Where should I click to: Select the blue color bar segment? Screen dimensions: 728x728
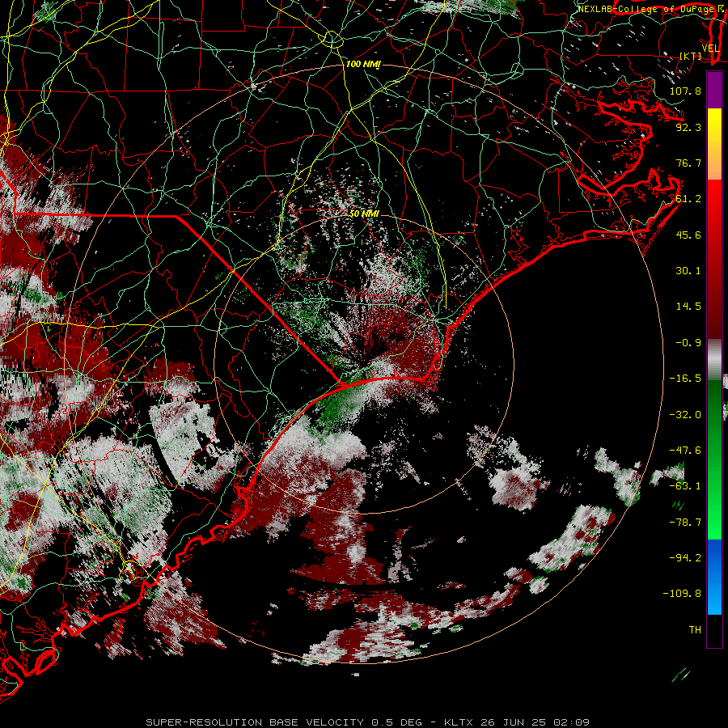tap(714, 577)
